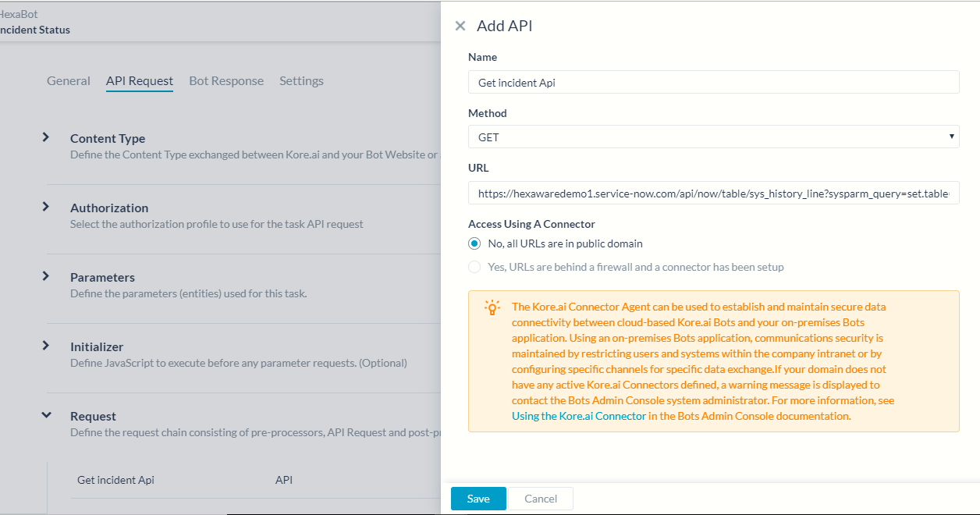Click into the URL input field
This screenshot has height=515, width=980.
pos(713,193)
